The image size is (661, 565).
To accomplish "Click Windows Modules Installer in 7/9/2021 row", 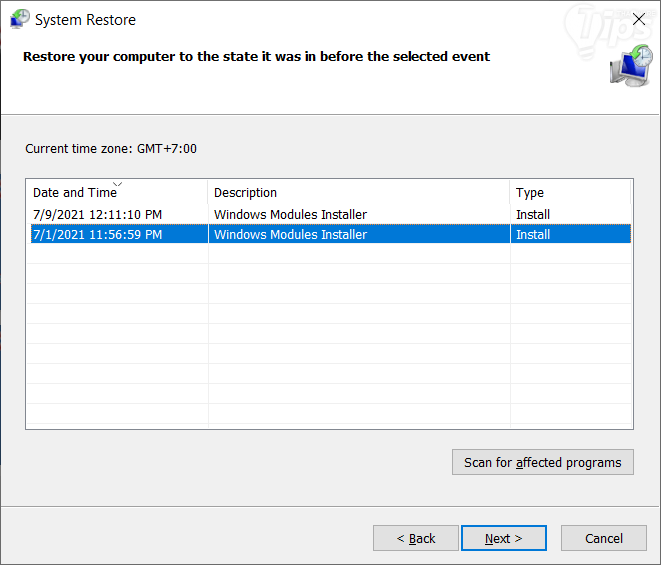I will pos(290,214).
